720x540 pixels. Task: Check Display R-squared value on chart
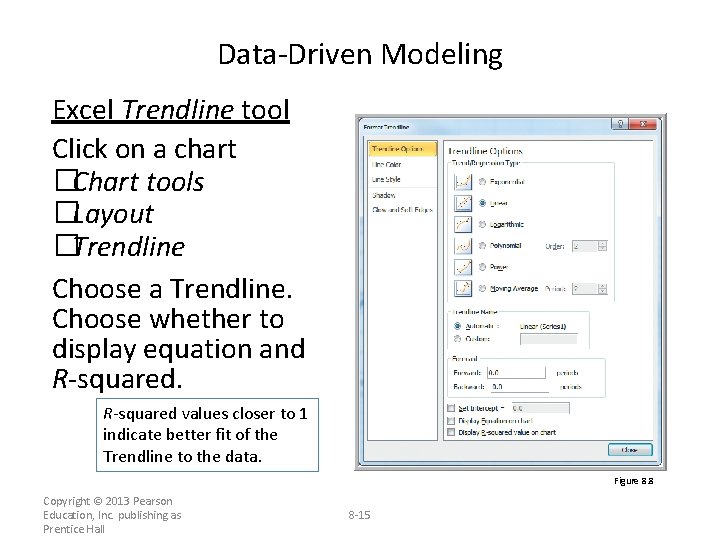click(x=451, y=432)
